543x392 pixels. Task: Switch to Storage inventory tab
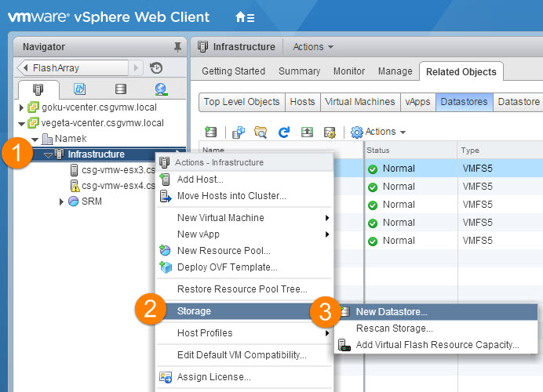(x=121, y=89)
